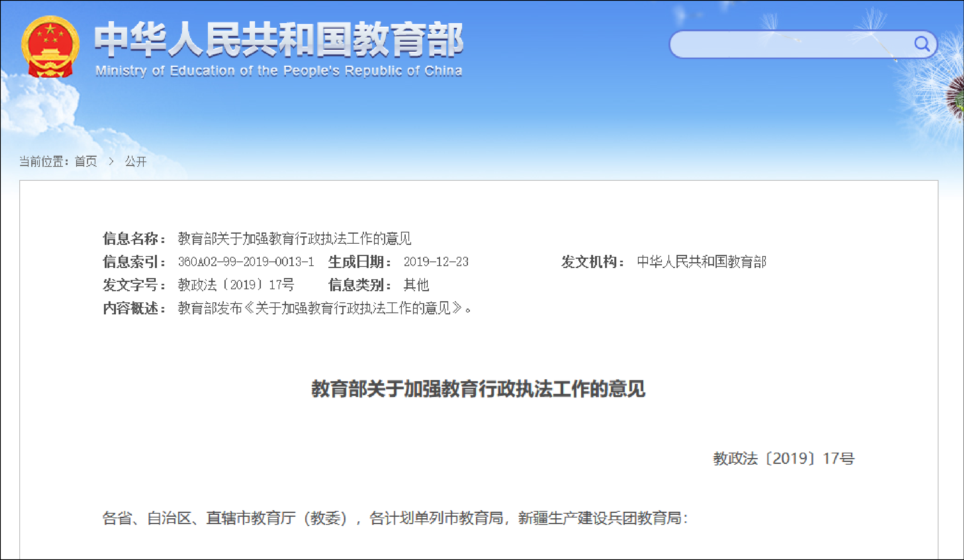
Task: Click the 信息名称 document name value
Action: pyautogui.click(x=294, y=239)
